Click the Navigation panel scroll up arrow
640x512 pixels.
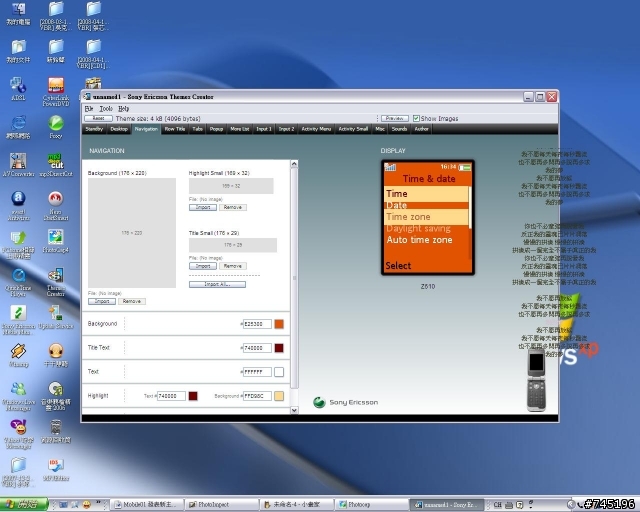tap(294, 164)
